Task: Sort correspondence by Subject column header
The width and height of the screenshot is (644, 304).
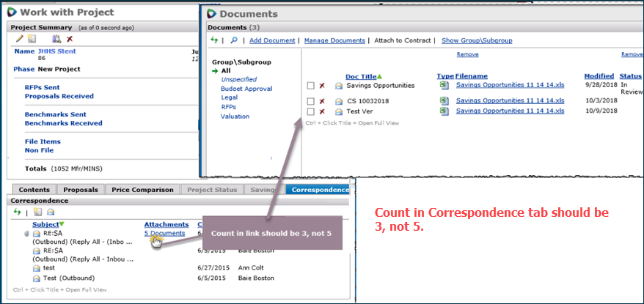Action: tap(45, 224)
